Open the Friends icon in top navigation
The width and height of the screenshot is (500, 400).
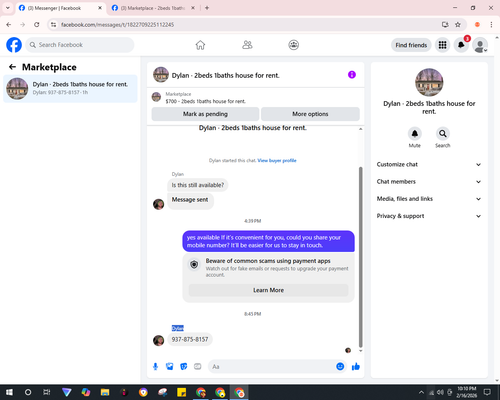[x=247, y=45]
